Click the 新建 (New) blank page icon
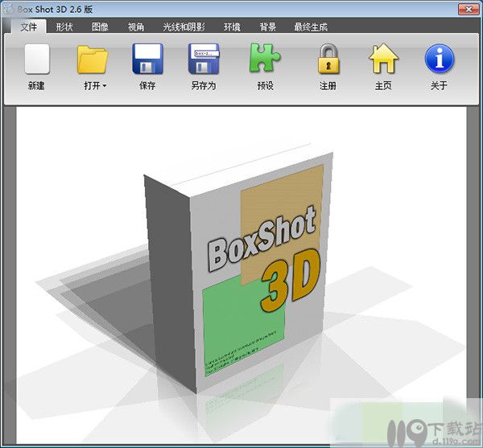483x448 pixels. click(37, 59)
